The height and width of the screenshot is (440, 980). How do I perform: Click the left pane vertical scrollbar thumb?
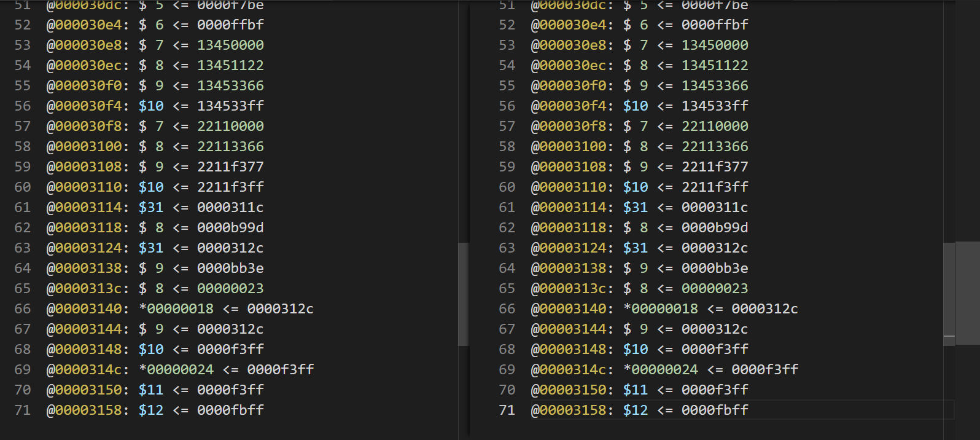point(463,294)
